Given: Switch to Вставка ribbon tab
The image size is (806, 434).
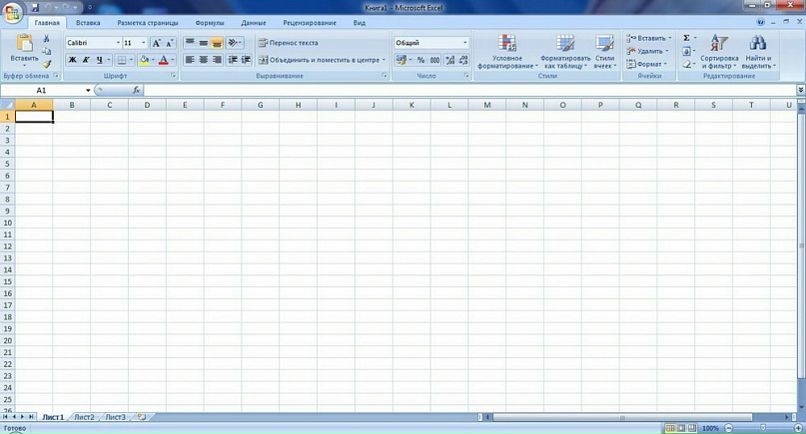Looking at the screenshot, I should click(x=88, y=23).
